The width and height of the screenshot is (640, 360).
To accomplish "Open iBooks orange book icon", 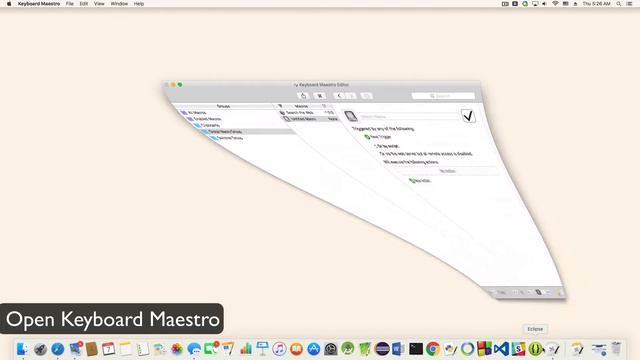I will 297,349.
